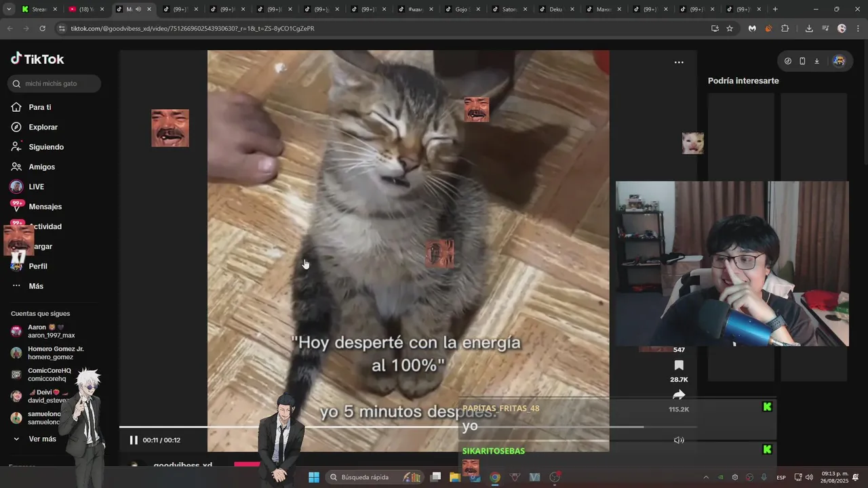Viewport: 868px width, 488px height.
Task: Click the TikTok logo in the sidebar
Action: pyautogui.click(x=37, y=59)
